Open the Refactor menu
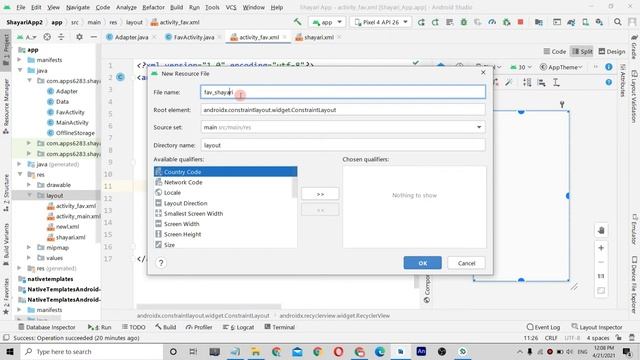640x360 pixels. pyautogui.click(x=153, y=7)
